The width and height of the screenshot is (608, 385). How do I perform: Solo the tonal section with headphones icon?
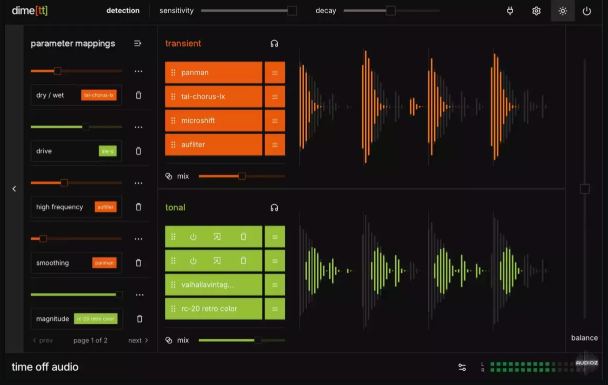tap(274, 208)
